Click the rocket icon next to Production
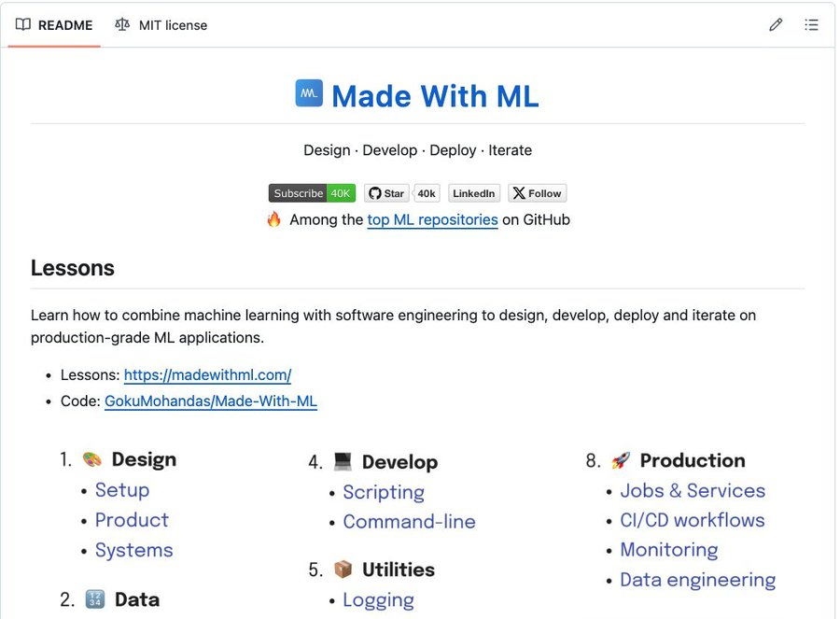This screenshot has height=619, width=840. coord(621,460)
